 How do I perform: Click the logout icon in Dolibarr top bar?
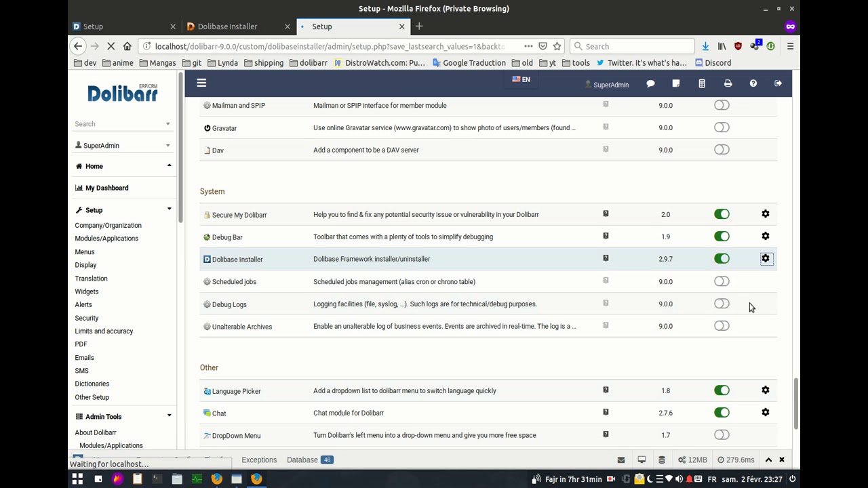(x=778, y=83)
